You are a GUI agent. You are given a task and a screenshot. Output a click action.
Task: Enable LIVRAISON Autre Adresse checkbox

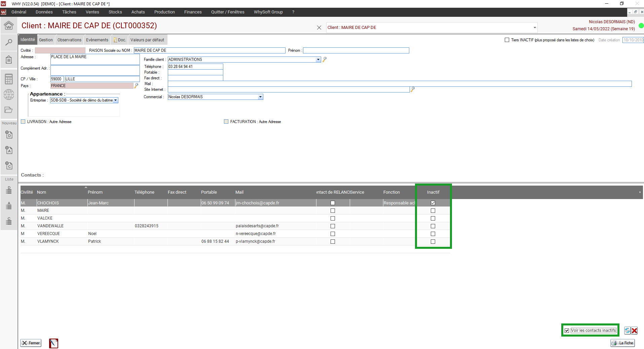[23, 122]
